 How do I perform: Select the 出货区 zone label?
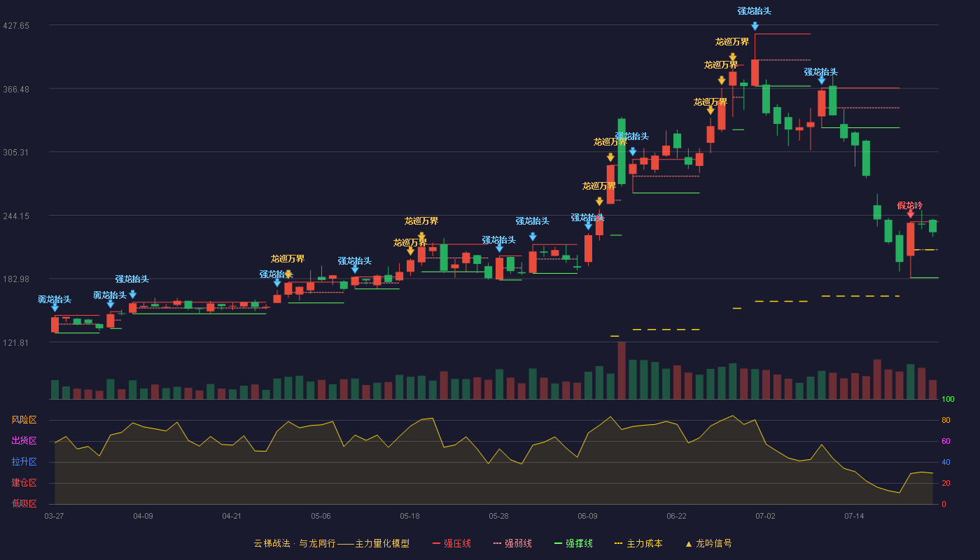click(x=24, y=441)
